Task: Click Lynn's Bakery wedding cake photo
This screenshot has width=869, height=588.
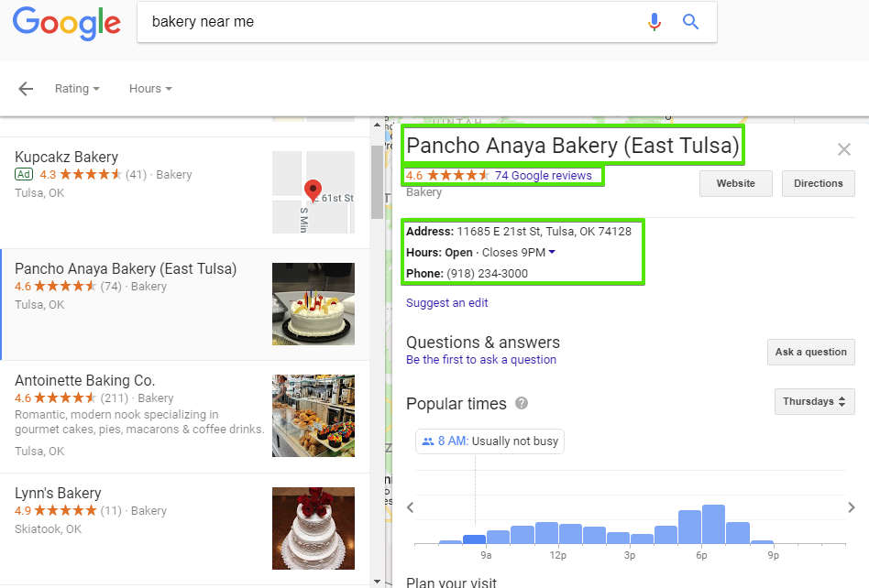Action: point(313,528)
